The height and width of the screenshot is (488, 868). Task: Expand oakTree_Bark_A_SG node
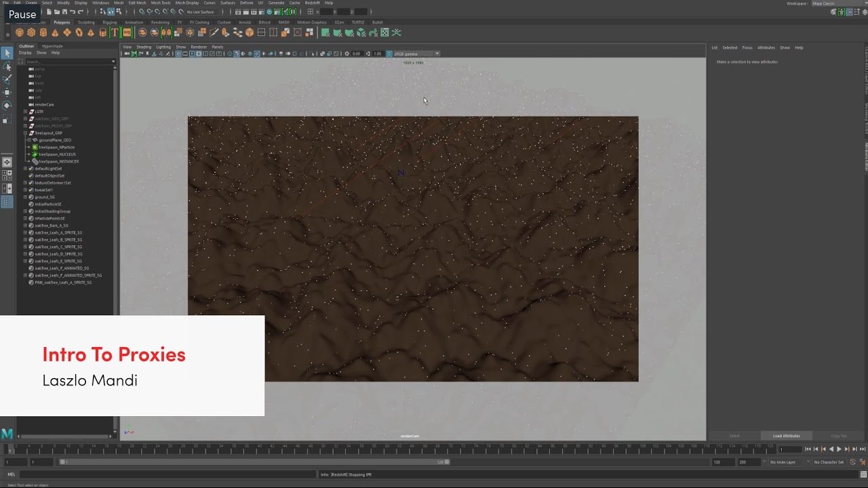click(x=25, y=226)
